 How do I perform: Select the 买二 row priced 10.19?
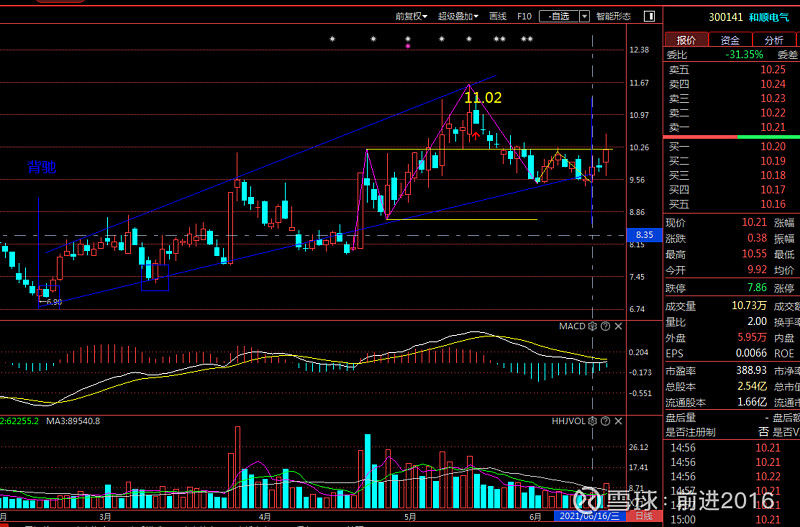(x=732, y=161)
